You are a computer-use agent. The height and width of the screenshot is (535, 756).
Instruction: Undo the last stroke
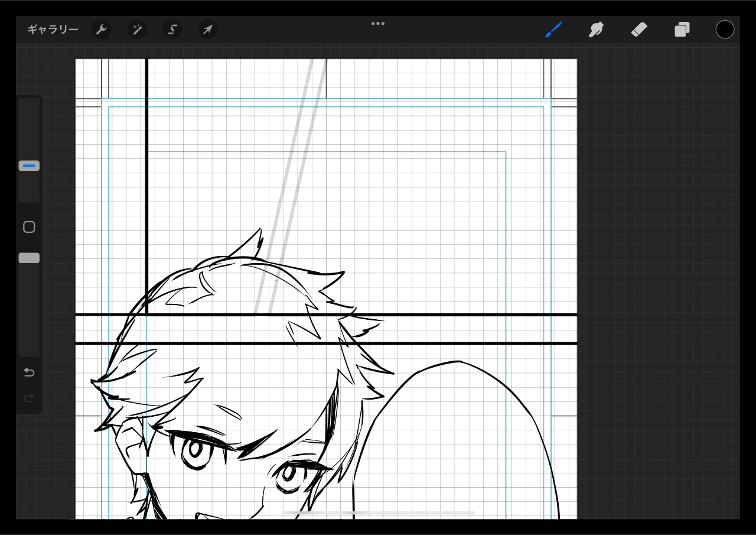(29, 372)
